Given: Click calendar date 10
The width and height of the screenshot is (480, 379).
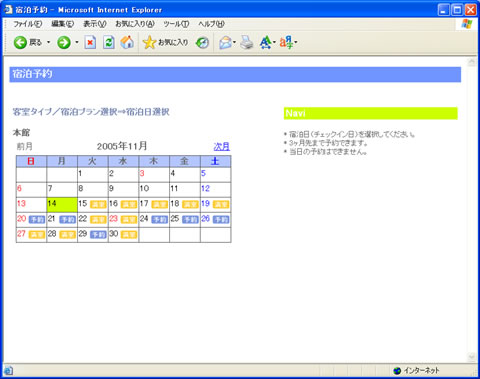Looking at the screenshot, I should (144, 189).
